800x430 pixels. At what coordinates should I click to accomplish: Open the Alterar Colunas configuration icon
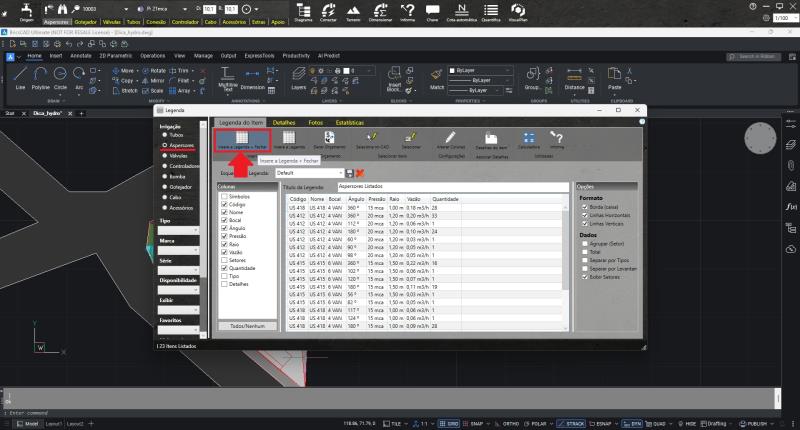[450, 139]
